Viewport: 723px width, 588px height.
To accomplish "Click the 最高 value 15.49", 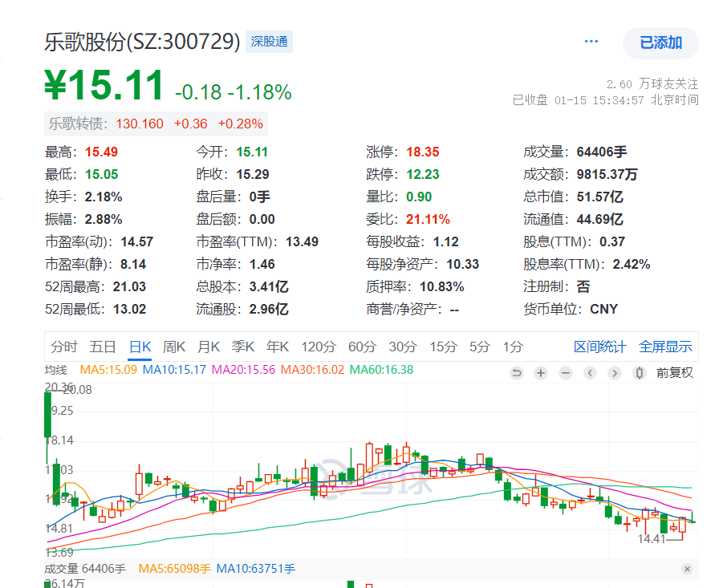I will pos(101,152).
